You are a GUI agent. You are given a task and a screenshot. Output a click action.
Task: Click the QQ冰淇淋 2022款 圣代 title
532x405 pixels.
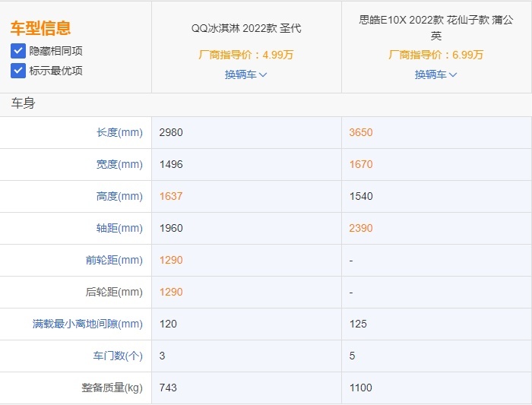[x=246, y=28]
